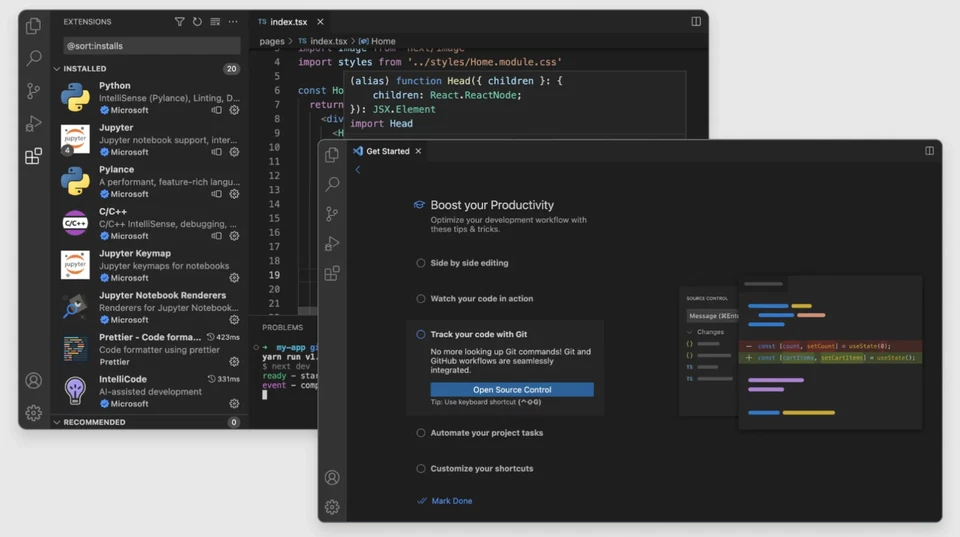Open the IntelliCode extension entry

(x=150, y=391)
